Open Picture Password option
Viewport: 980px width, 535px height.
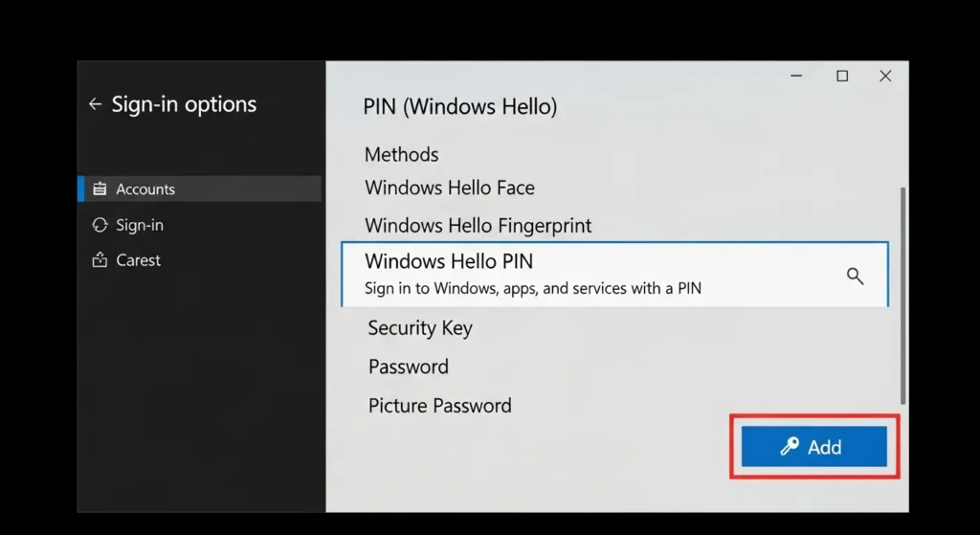(440, 406)
